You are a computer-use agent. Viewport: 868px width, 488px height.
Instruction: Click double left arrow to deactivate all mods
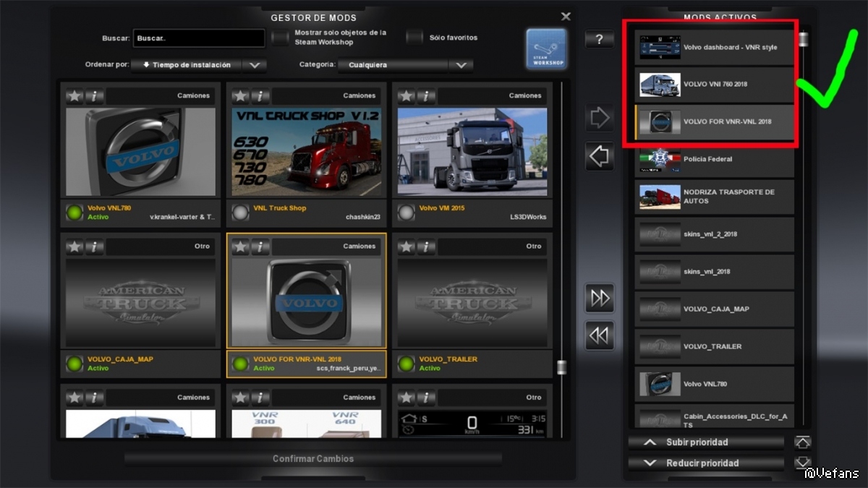pyautogui.click(x=600, y=335)
